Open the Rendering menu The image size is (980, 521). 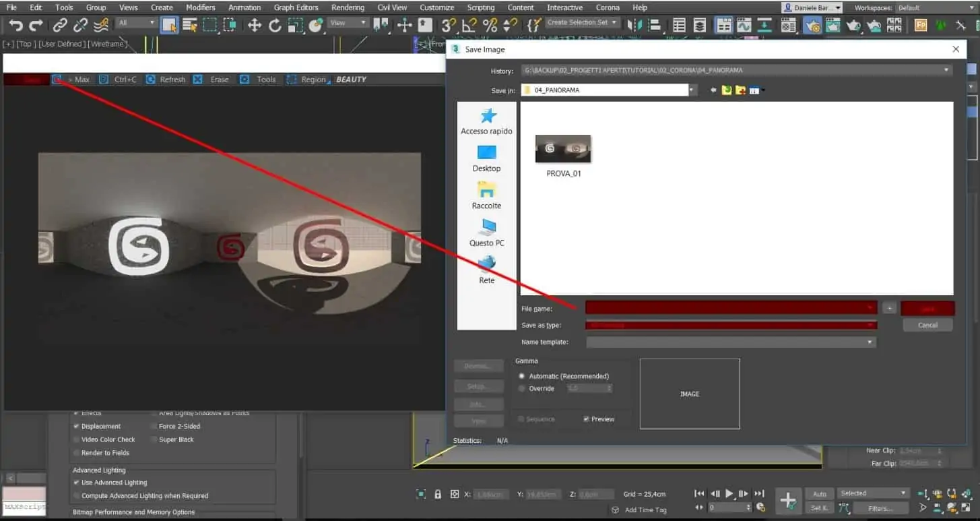tap(348, 7)
